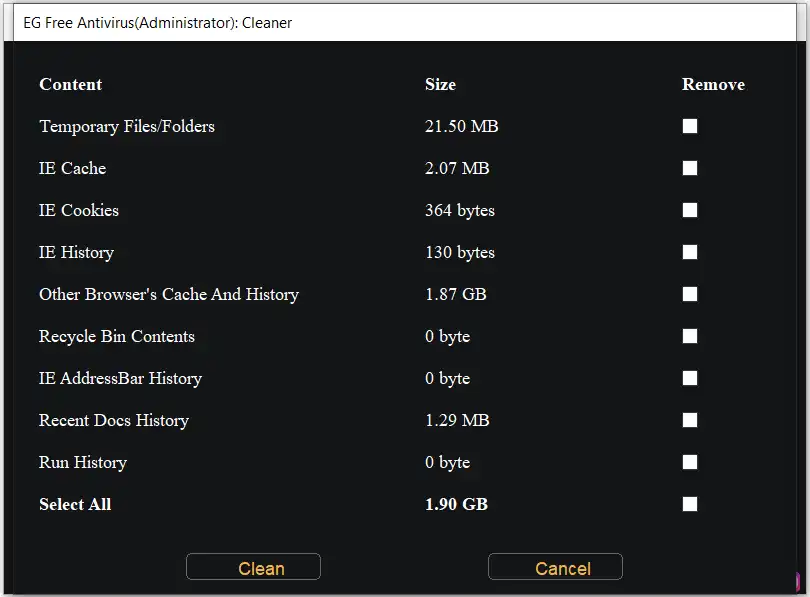Screen dimensions: 810x597
Task: Select Recycle Bin Contents remove checkbox
Action: pyautogui.click(x=690, y=336)
